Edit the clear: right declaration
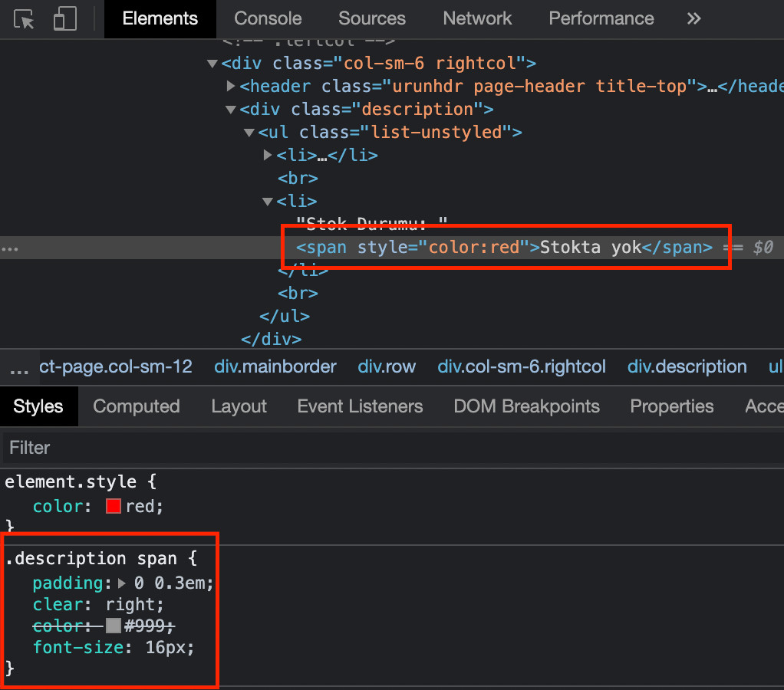Image resolution: width=784 pixels, height=690 pixels. (98, 605)
